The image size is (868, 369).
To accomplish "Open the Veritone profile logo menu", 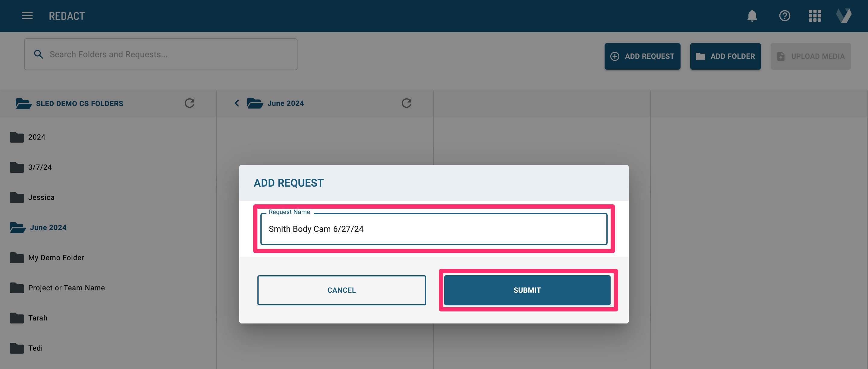I will click(843, 16).
